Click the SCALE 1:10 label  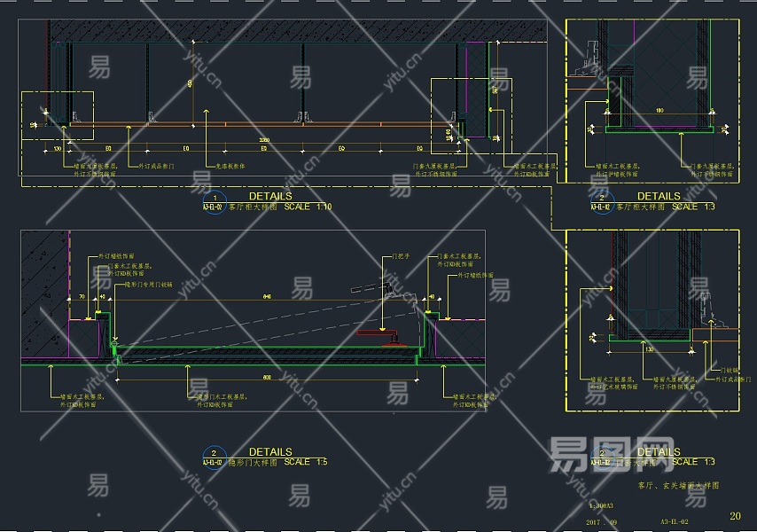click(x=308, y=207)
